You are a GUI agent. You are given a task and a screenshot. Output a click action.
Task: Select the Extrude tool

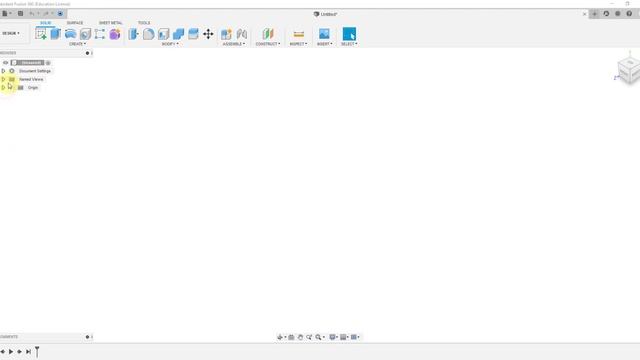[56, 34]
